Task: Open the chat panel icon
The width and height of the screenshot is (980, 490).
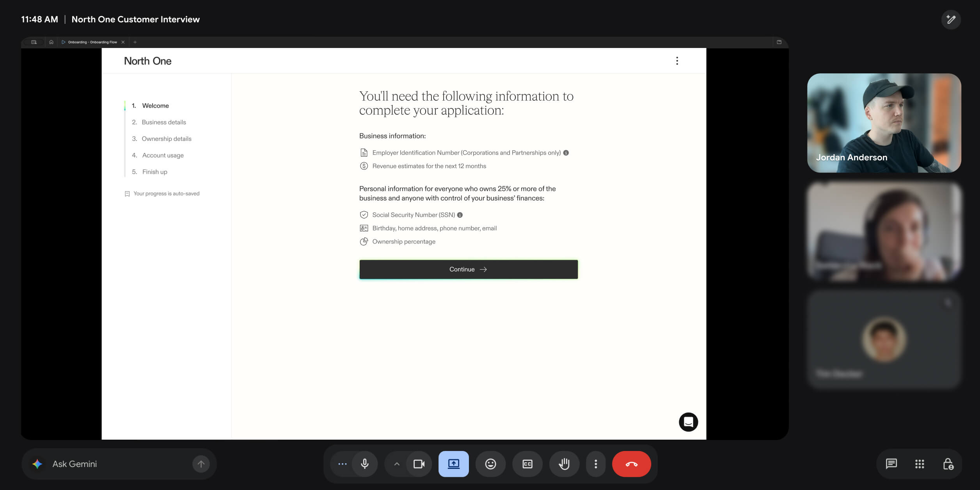Action: tap(891, 464)
